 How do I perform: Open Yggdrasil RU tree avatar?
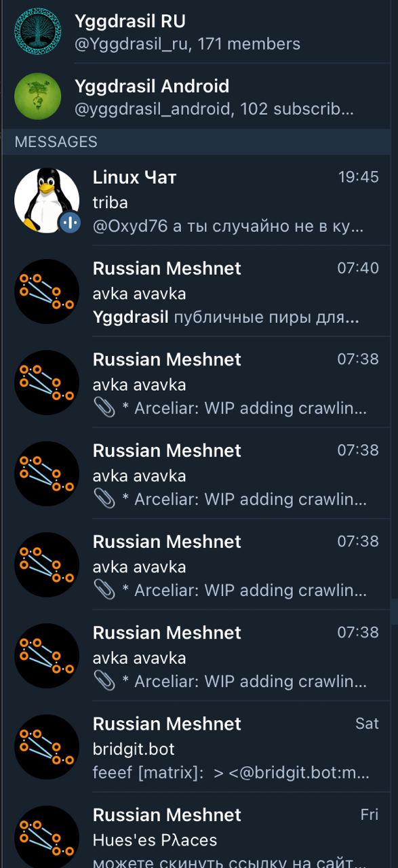pyautogui.click(x=38, y=31)
